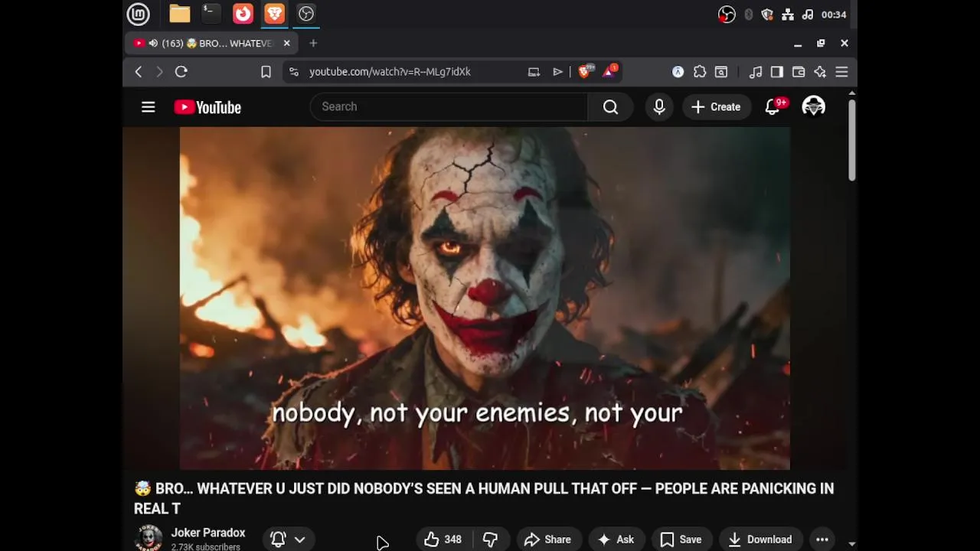Open the network tray icon
Viewport: 980px width, 551px height.
(x=787, y=15)
